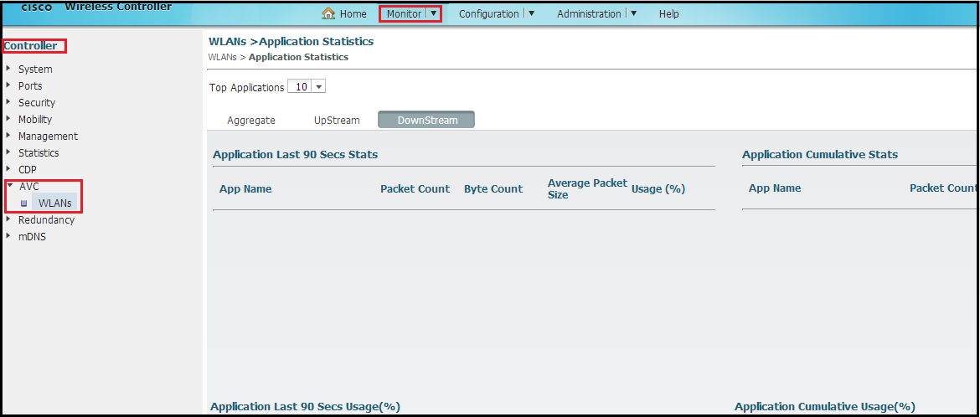
Task: Expand the Security tree node
Action: tap(8, 103)
